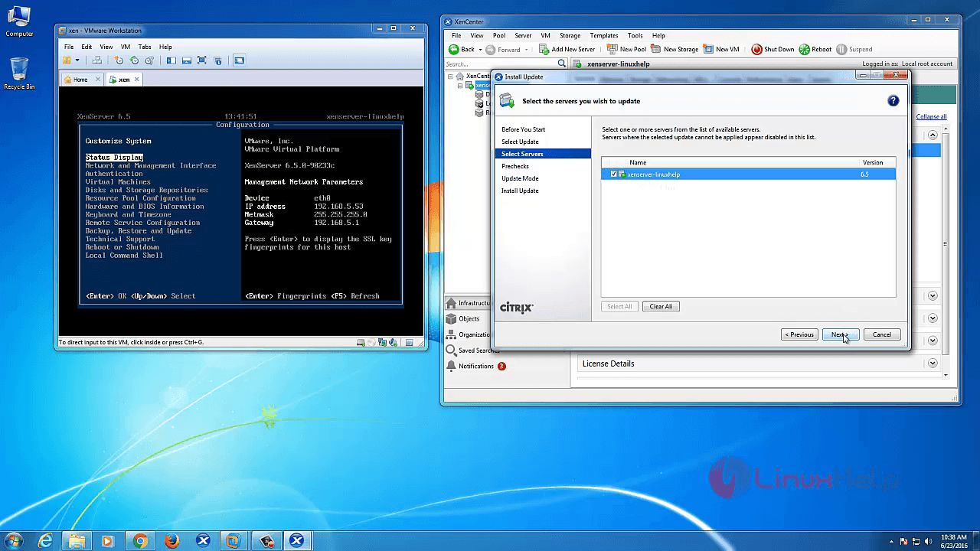Click New Pool in XenCenter toolbar
Image resolution: width=980 pixels, height=551 pixels.
click(626, 49)
